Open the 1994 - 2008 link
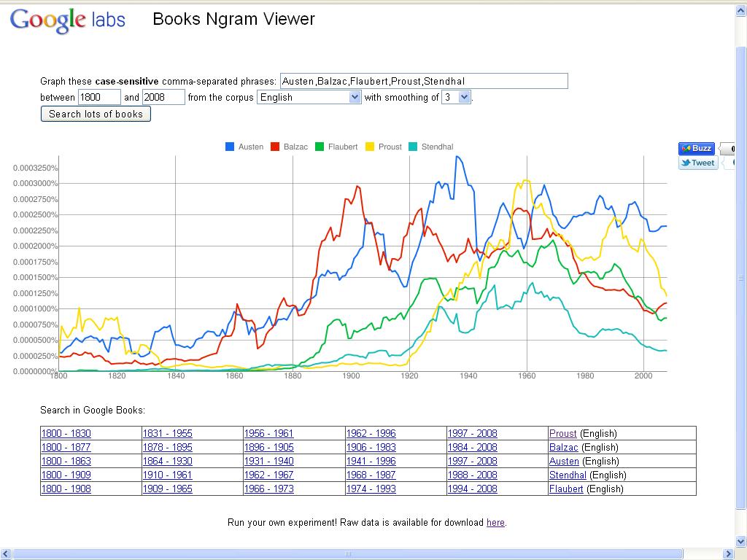This screenshot has width=747, height=560. click(473, 489)
